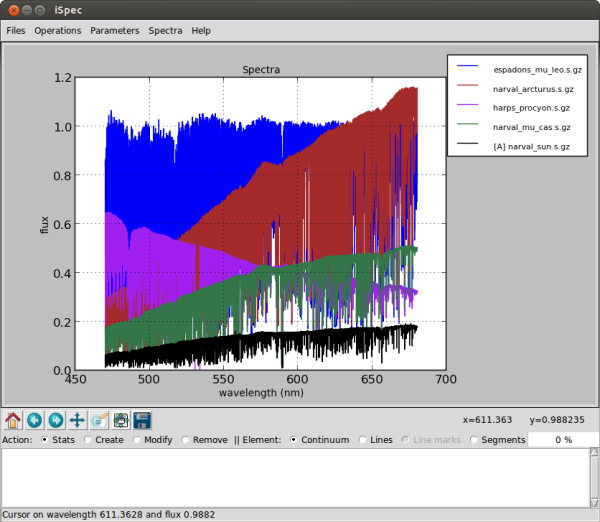Screen dimensions: 600x522
Task: Activate the Pan axes cross tool
Action: 77,420
